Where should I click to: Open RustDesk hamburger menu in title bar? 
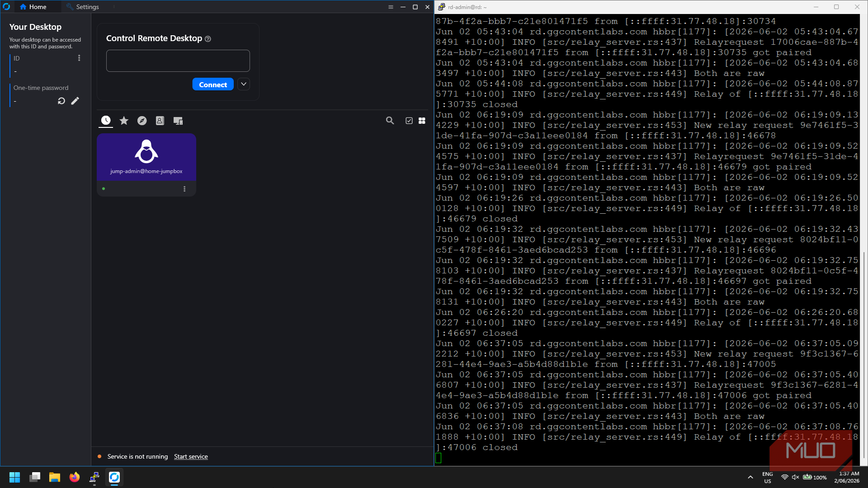pos(391,7)
